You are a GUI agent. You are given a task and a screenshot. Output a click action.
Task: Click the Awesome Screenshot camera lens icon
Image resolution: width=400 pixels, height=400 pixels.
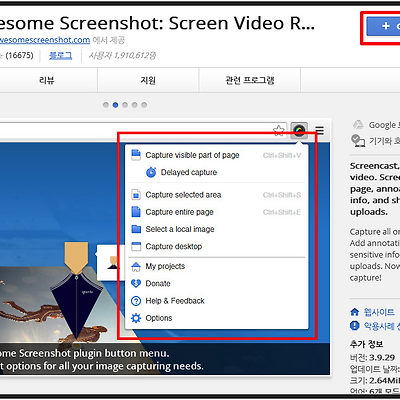[x=299, y=130]
